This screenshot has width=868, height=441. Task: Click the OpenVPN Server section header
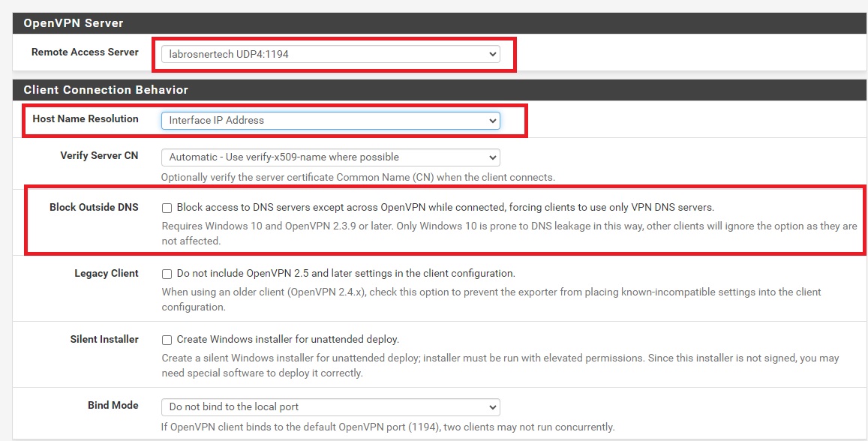(440, 23)
